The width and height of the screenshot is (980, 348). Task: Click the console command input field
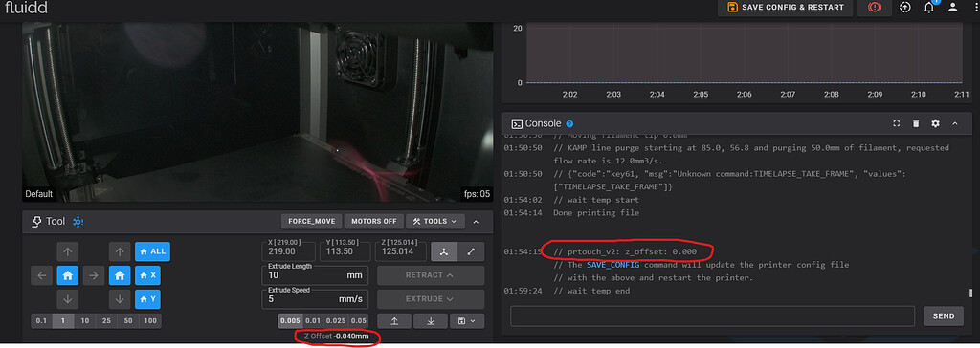tap(712, 315)
